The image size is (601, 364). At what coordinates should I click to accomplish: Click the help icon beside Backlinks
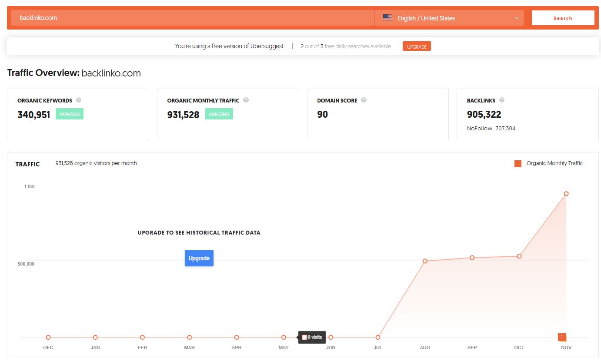tap(502, 100)
